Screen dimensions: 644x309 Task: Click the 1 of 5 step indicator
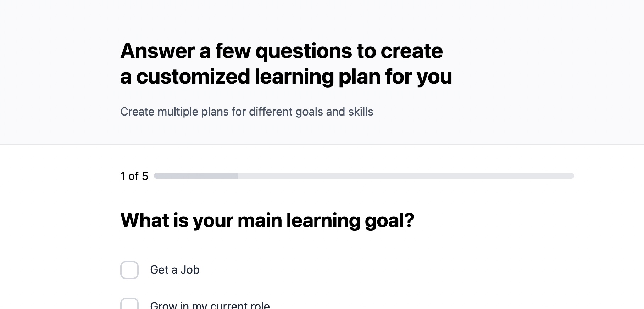[134, 175]
